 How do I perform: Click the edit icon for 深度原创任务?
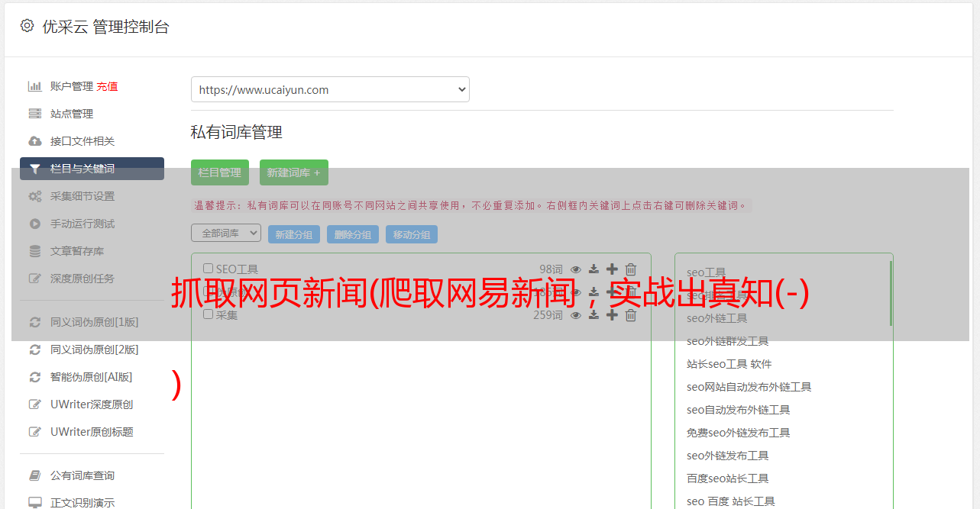click(x=35, y=279)
